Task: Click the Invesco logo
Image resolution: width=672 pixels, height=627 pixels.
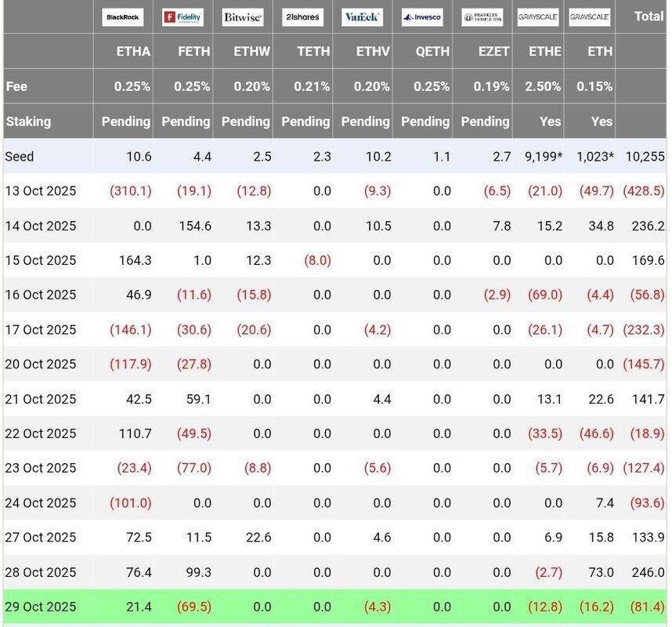Action: (x=422, y=16)
